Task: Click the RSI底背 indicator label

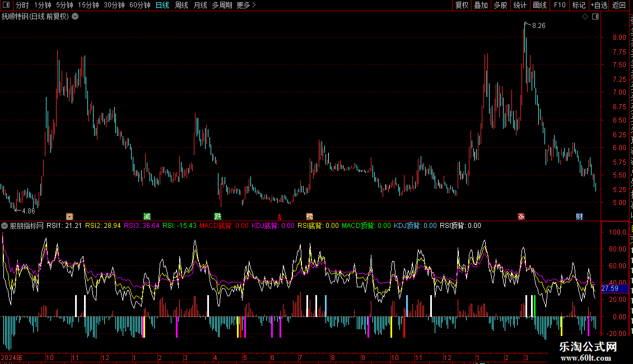Action: coord(318,226)
